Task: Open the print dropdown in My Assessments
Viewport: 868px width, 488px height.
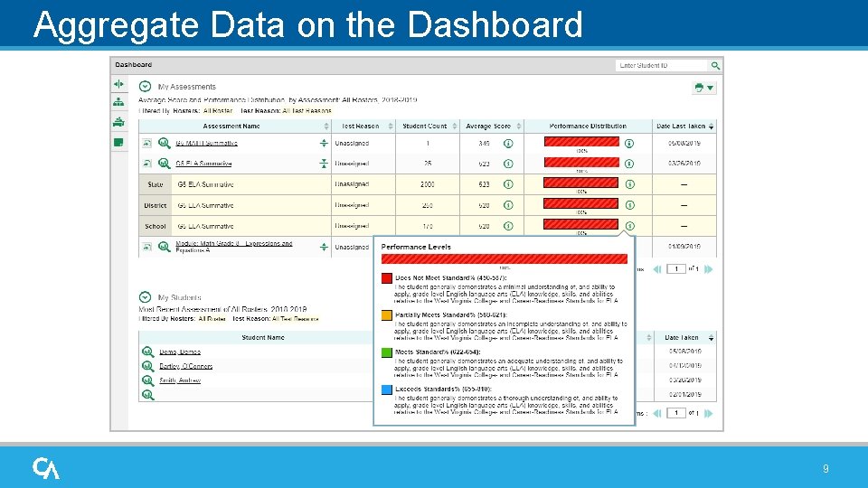Action: [x=704, y=88]
